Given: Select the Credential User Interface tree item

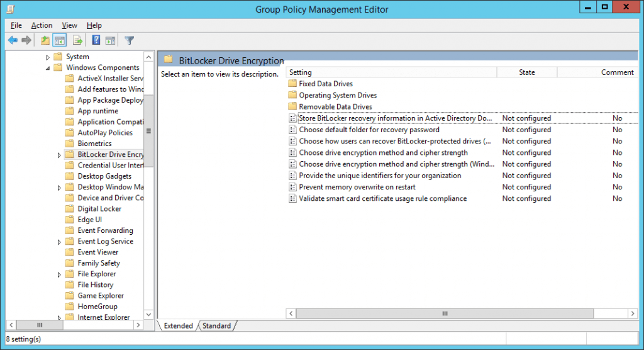Looking at the screenshot, I should click(x=111, y=165).
